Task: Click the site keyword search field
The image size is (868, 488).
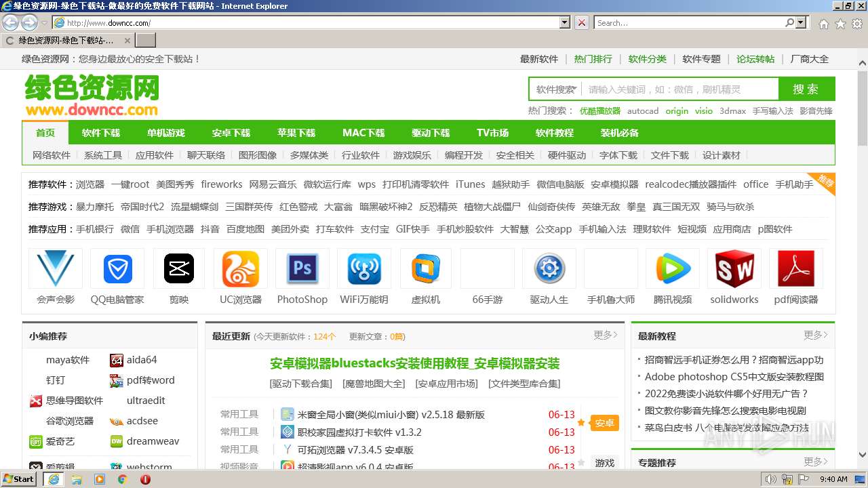Action: tap(680, 89)
